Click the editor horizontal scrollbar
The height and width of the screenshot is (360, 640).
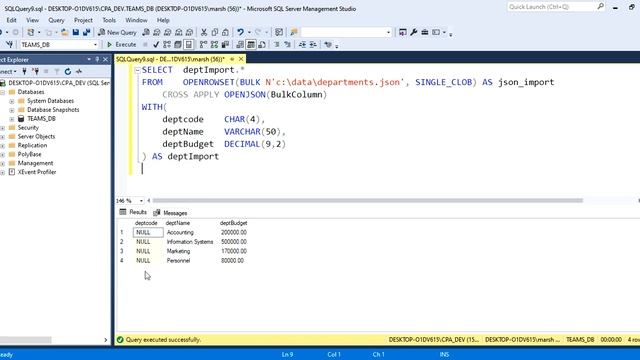pyautogui.click(x=367, y=200)
